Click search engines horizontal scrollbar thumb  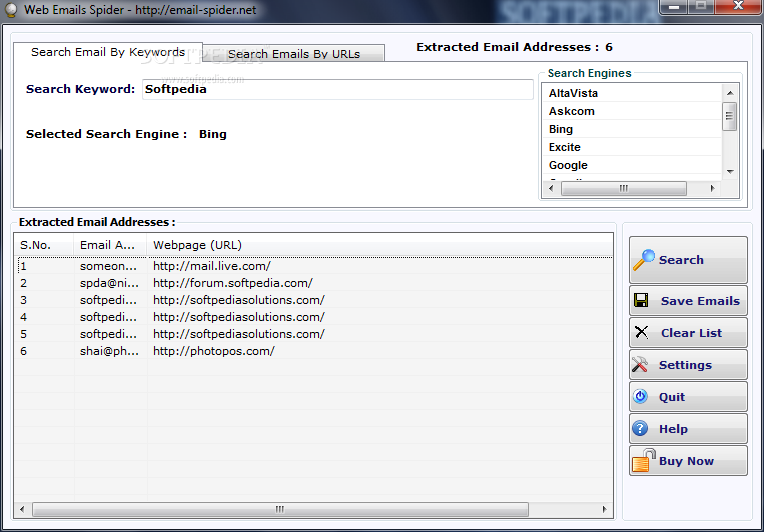[x=624, y=189]
